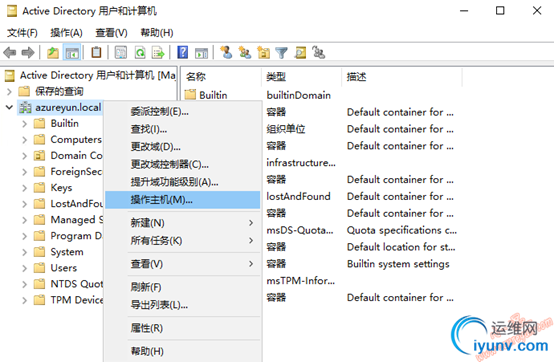554x362 pixels.
Task: Choose 查找(I)... from context menu
Action: click(x=183, y=129)
